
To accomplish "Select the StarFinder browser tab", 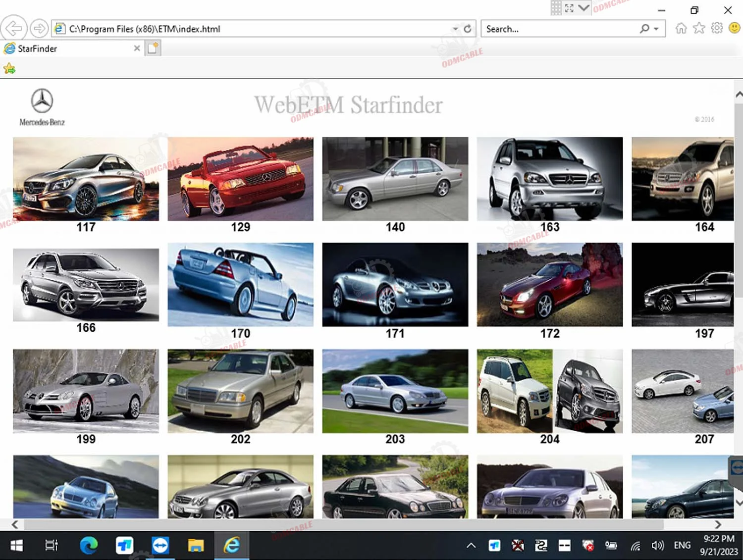I will tap(69, 48).
